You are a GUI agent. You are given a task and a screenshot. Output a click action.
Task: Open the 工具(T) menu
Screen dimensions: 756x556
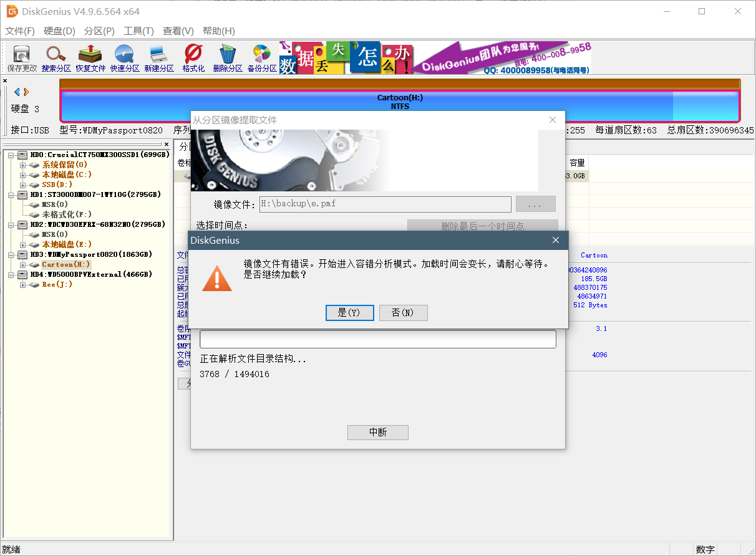pyautogui.click(x=138, y=31)
